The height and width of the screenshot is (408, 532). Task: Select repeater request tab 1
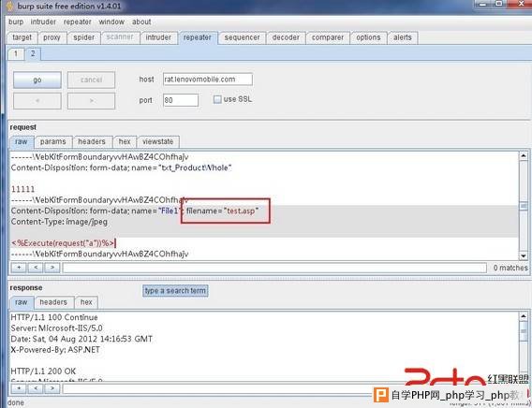[x=16, y=54]
